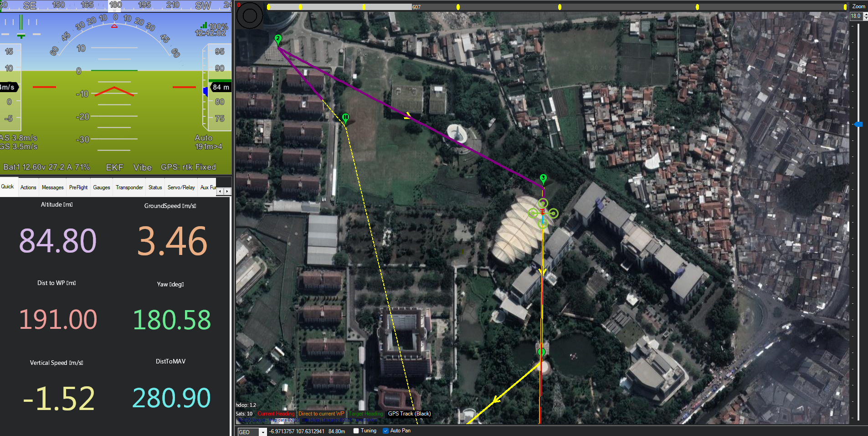
Task: Disable the Auto Pan checkbox
Action: [385, 431]
